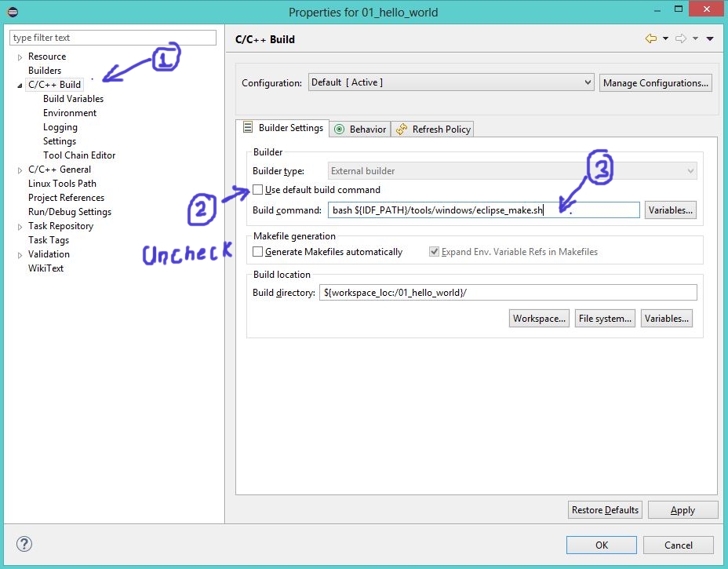Open the Behavior tab
728x569 pixels.
click(359, 129)
